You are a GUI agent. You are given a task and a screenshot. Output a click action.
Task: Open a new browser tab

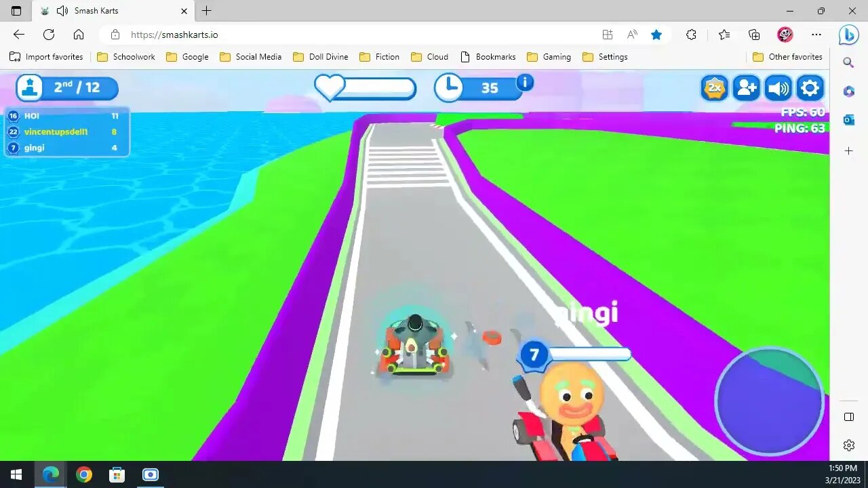pos(207,11)
